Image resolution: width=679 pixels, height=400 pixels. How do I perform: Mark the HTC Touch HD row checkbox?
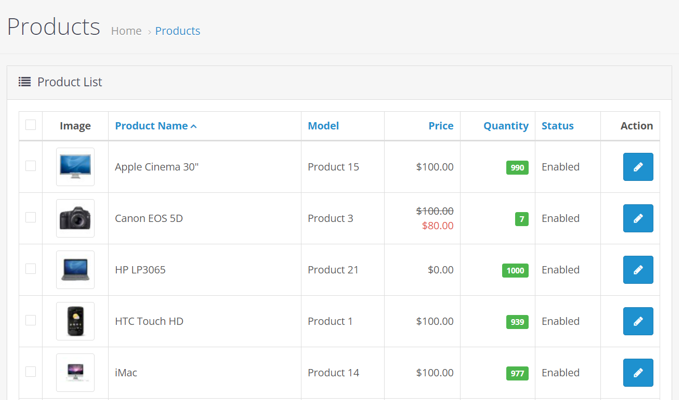30,320
